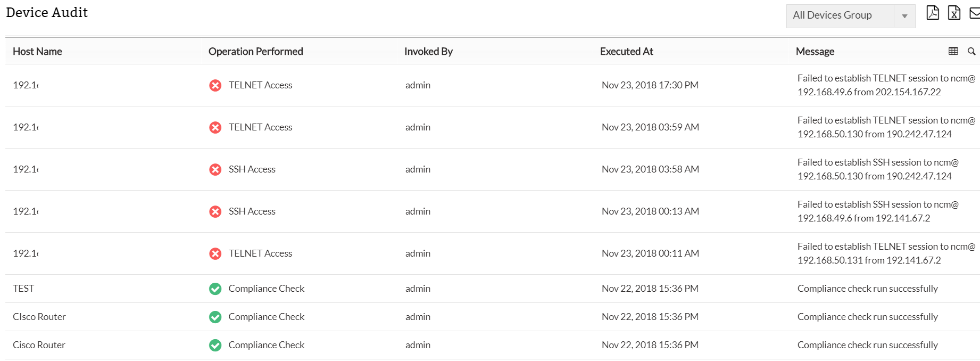Click the dropdown arrow beside All Devices Group
This screenshot has width=980, height=361.
904,16
